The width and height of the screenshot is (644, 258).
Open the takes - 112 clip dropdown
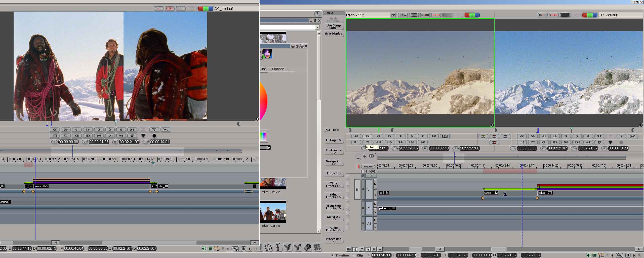[393, 15]
